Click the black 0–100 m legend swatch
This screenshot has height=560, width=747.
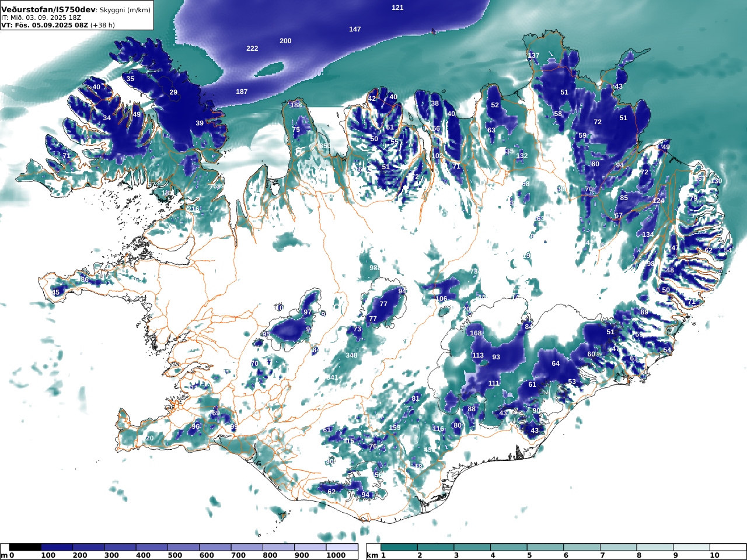25,547
